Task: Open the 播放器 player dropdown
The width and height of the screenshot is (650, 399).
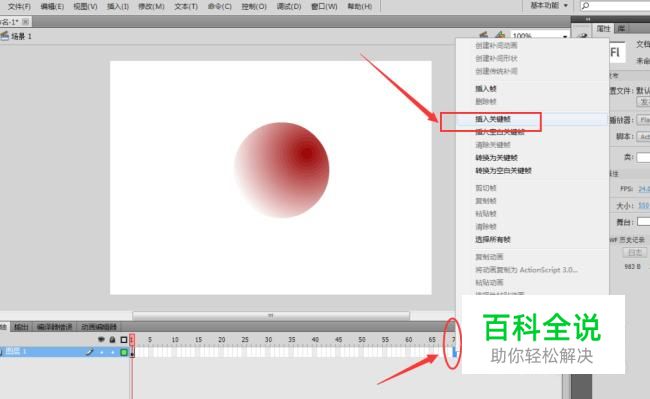Action: (643, 120)
